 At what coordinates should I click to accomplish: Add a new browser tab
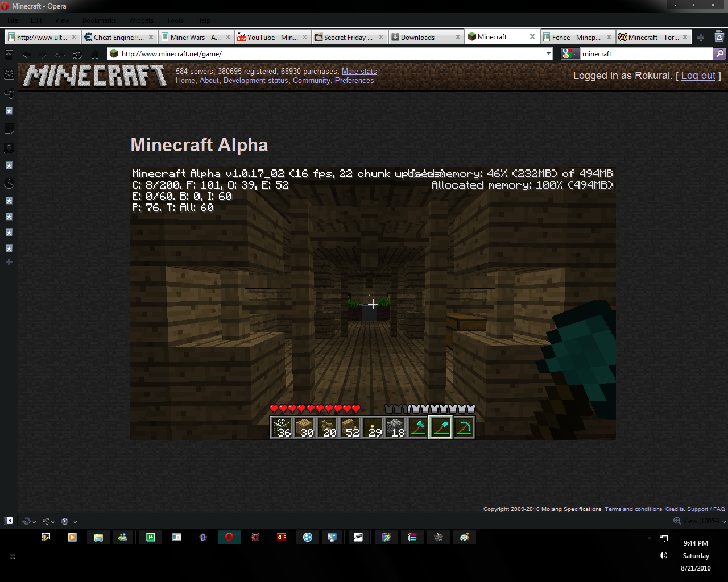point(701,38)
